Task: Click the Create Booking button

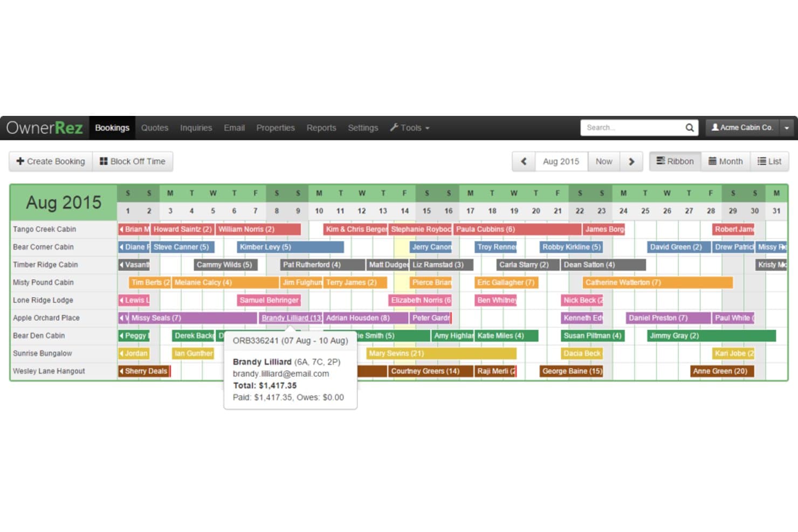Action: pyautogui.click(x=51, y=161)
